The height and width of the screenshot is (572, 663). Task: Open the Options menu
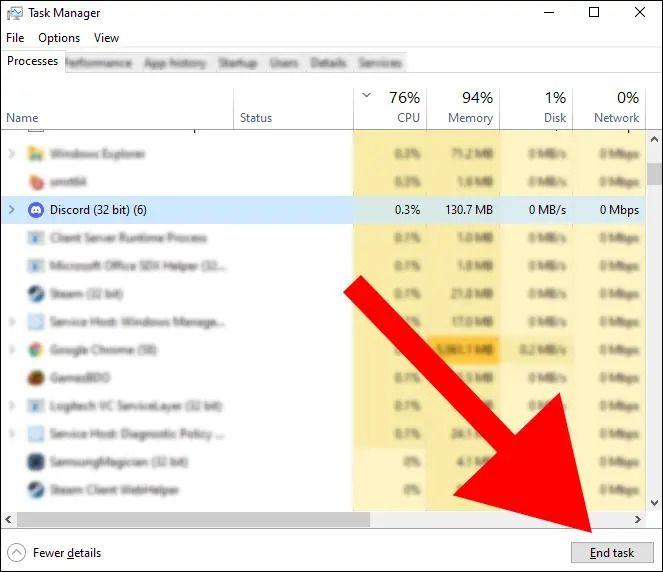[59, 38]
